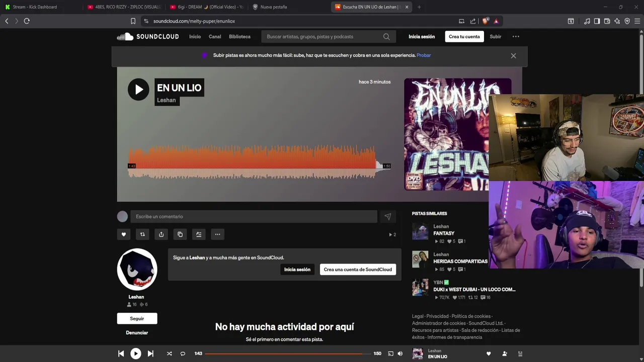Open the Brave Wallet icon
This screenshot has height=362, width=644.
tap(607, 21)
